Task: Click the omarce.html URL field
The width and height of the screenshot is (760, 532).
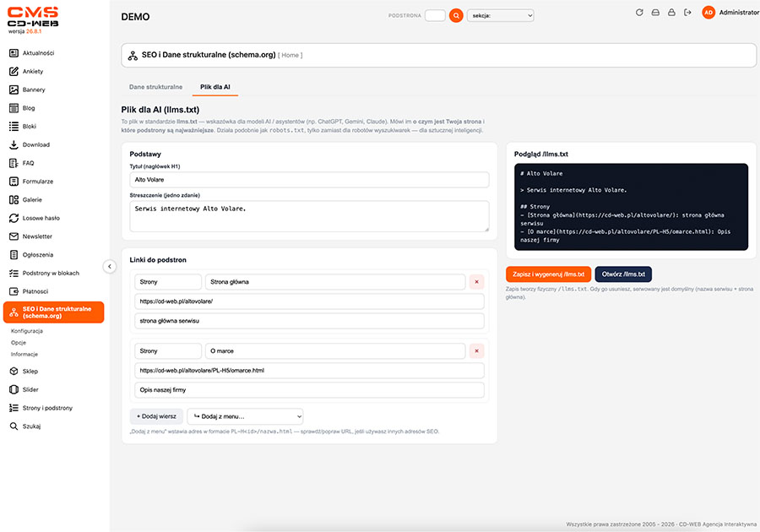Action: coord(309,370)
